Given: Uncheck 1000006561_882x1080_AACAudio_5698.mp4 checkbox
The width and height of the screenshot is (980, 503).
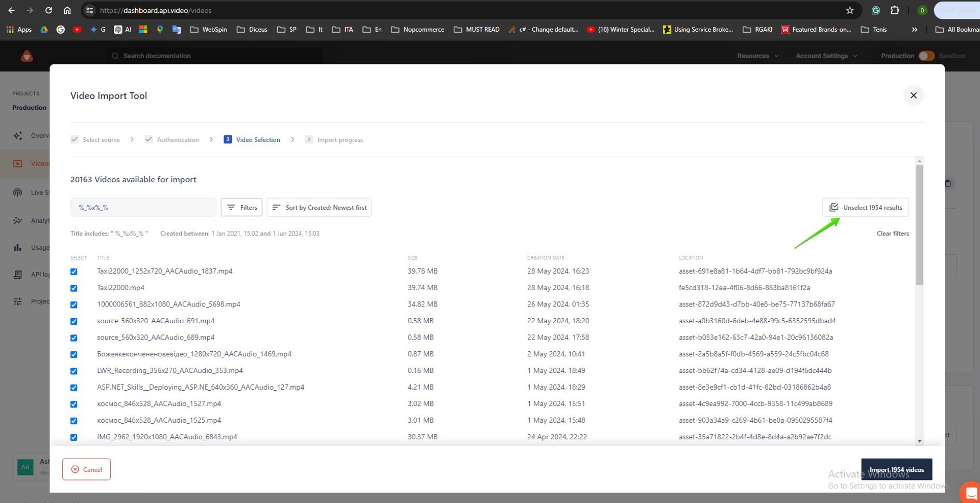Looking at the screenshot, I should (x=74, y=305).
